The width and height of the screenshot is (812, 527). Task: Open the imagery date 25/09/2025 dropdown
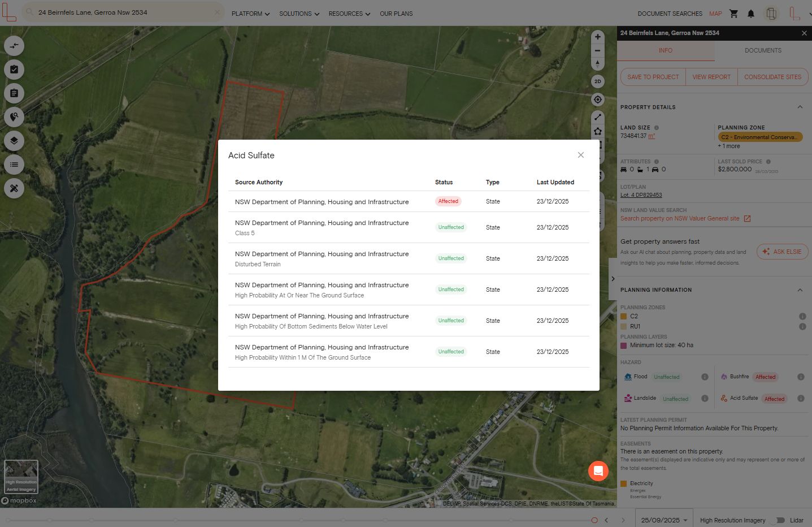point(663,520)
